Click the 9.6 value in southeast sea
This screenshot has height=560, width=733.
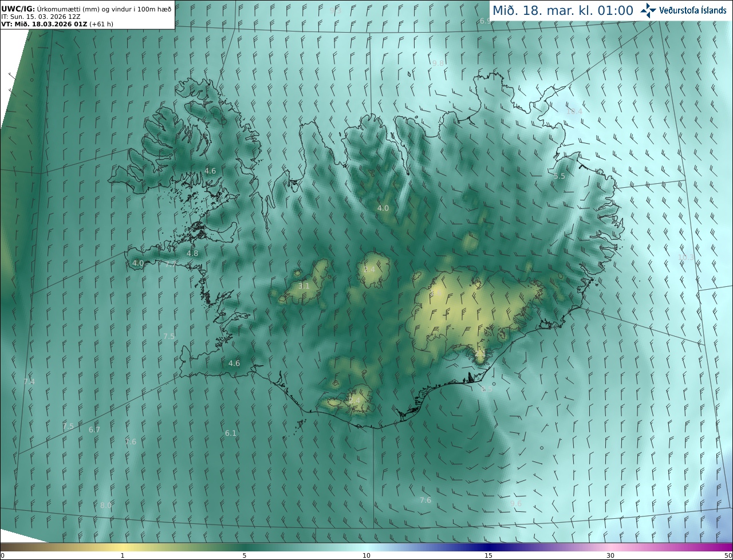click(516, 503)
